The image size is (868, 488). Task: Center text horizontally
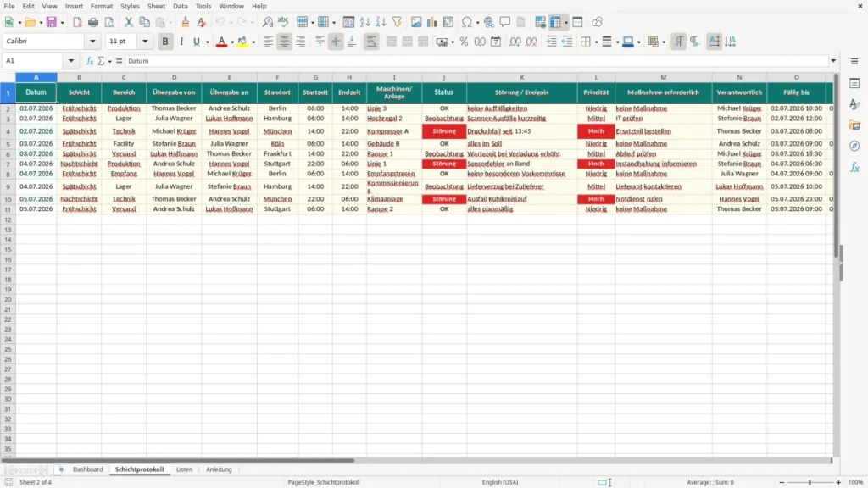tap(285, 42)
